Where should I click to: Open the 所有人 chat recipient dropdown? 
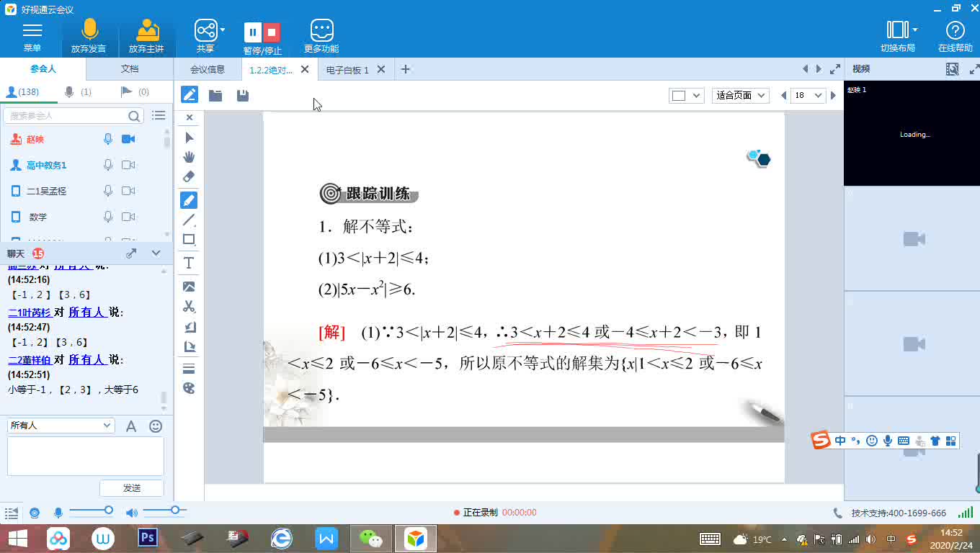click(x=61, y=426)
